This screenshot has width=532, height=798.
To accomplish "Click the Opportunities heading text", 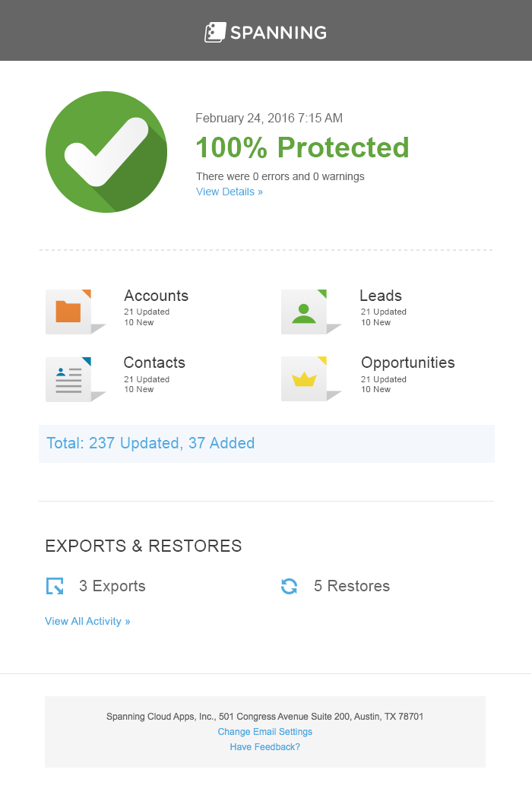I will 408,363.
